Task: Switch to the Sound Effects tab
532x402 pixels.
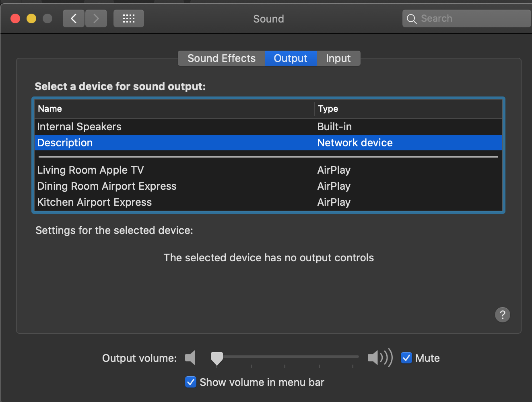Action: [x=221, y=58]
